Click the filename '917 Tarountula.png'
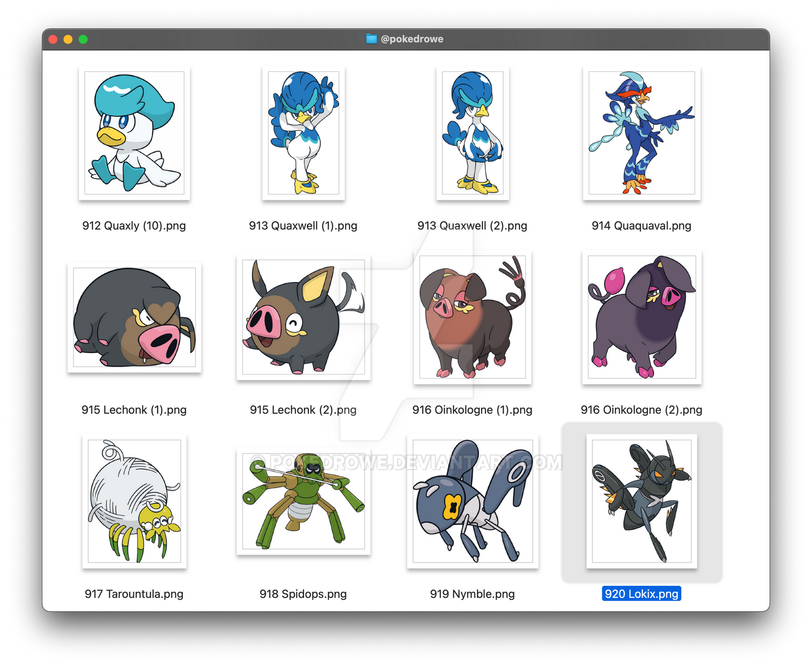Image resolution: width=812 pixels, height=667 pixels. point(134,594)
